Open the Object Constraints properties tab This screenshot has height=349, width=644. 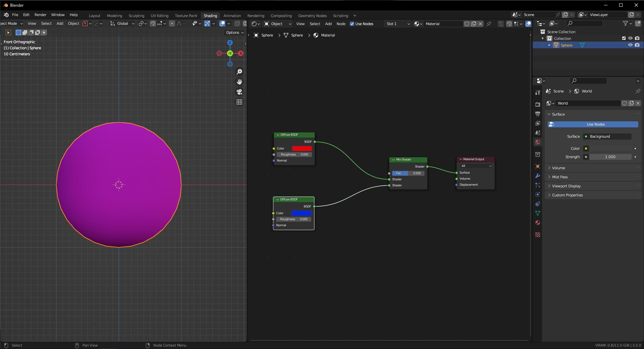coord(538,204)
